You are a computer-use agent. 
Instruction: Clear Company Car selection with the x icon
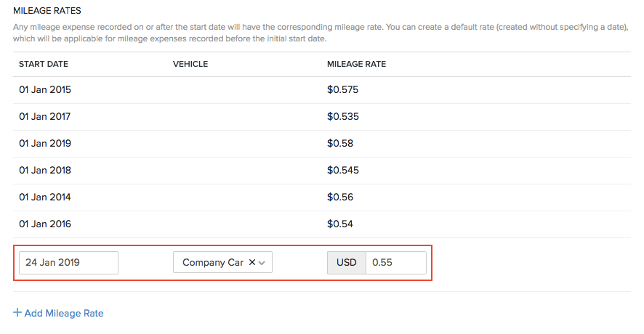[251, 263]
